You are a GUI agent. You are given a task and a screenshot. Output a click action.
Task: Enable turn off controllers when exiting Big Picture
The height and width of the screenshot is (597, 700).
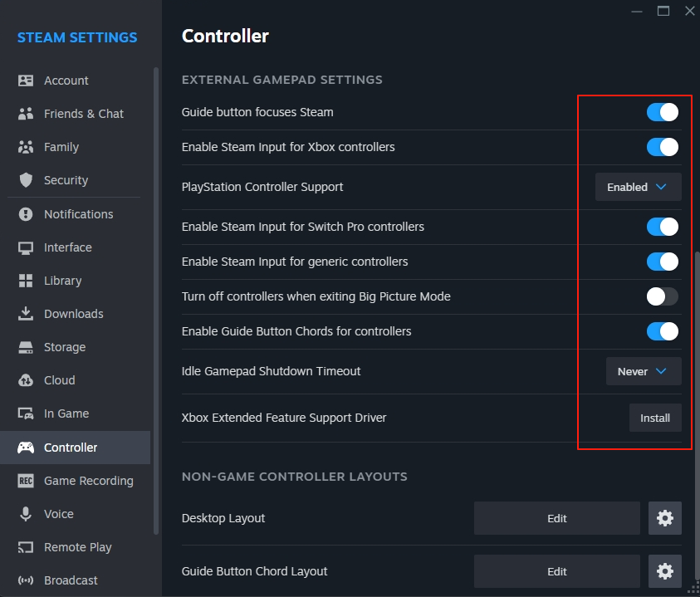[663, 296]
